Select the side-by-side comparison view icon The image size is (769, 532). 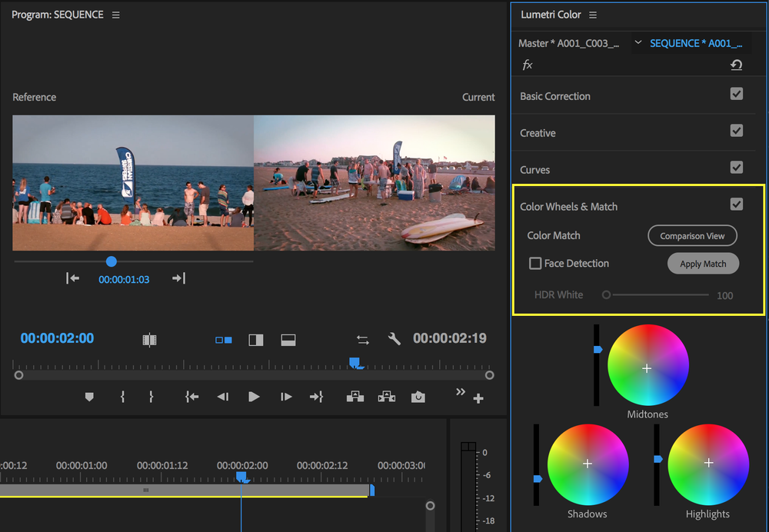[x=224, y=340]
